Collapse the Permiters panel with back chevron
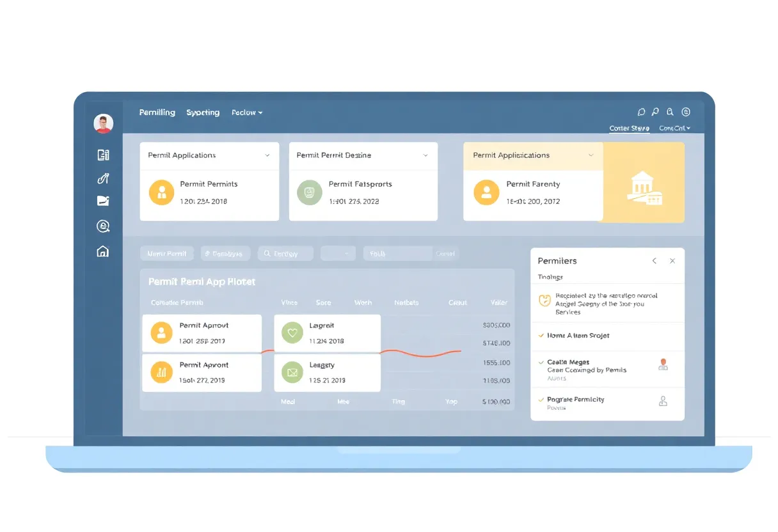 point(654,261)
